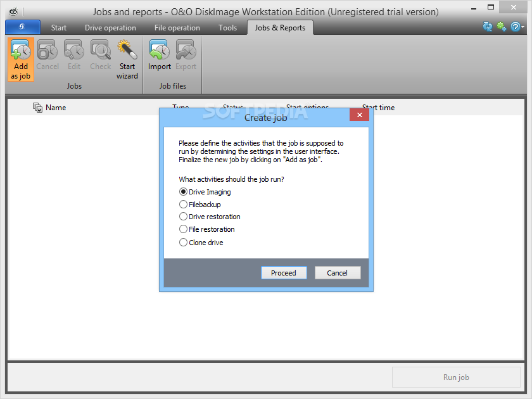Open the File operation tab
Image resolution: width=532 pixels, height=399 pixels.
pos(177,28)
